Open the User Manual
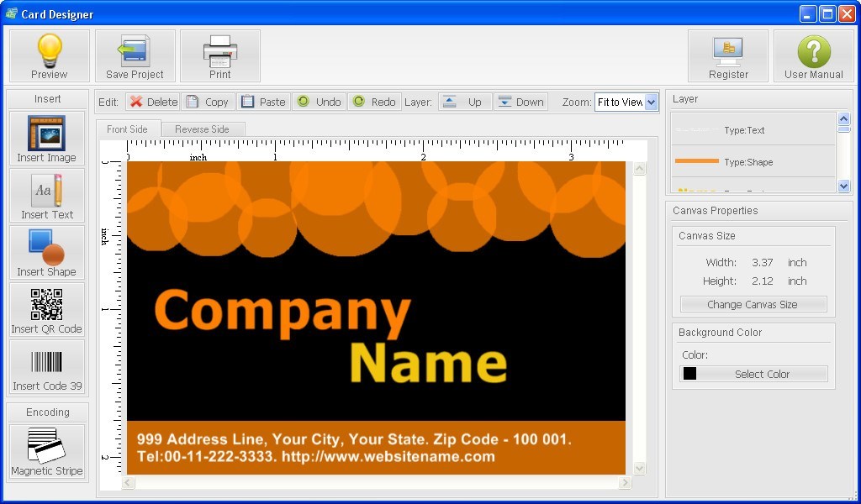Image resolution: width=861 pixels, height=504 pixels. coord(812,55)
